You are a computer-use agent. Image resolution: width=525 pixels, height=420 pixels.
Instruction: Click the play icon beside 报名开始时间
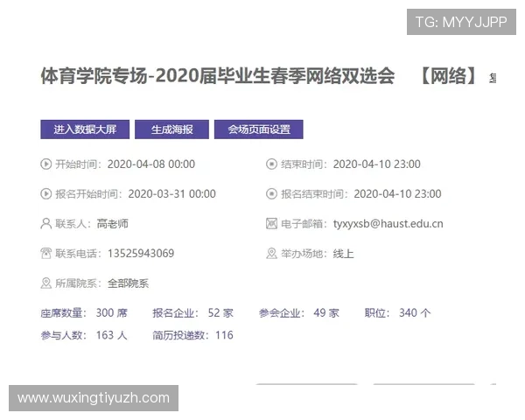pos(45,194)
